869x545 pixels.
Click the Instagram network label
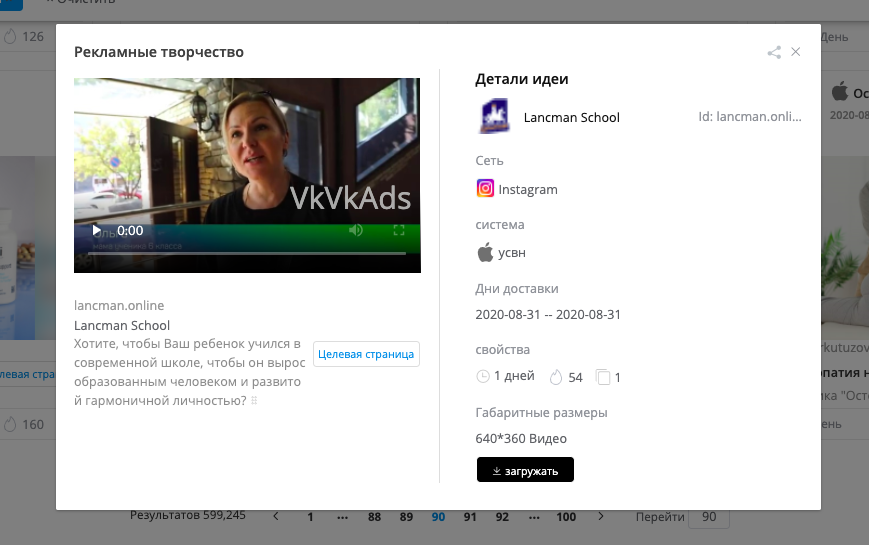tap(528, 190)
